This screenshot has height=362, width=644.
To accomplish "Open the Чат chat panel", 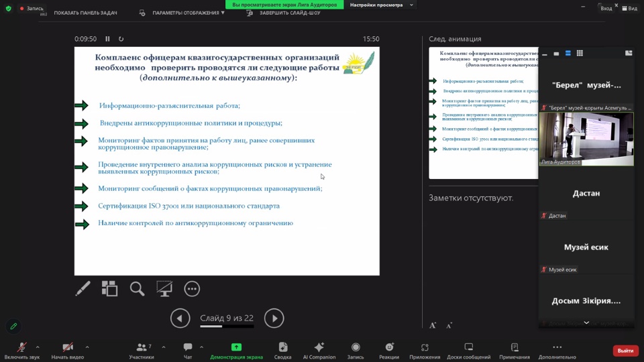I will click(188, 347).
